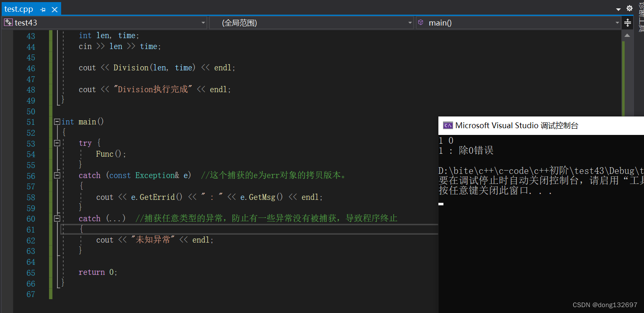Click console text '按任意键关闭此窗口. . .'
644x313 pixels.
pos(495,191)
